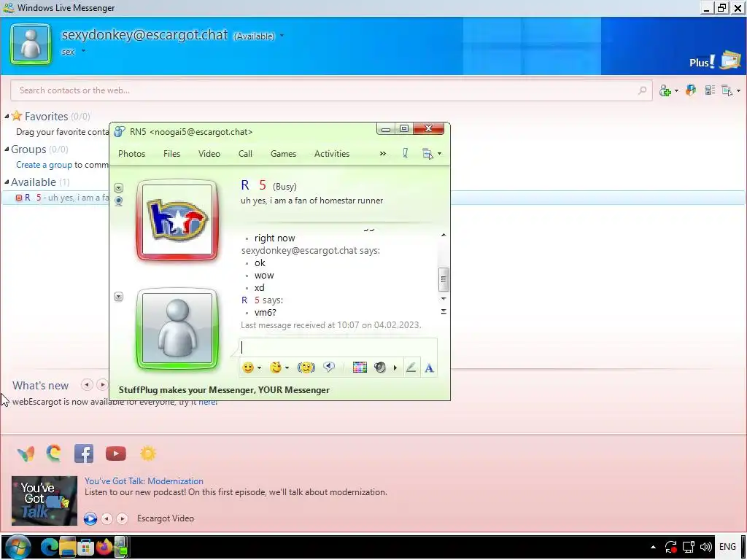Click the here link in What's new
The width and height of the screenshot is (747, 560).
[x=207, y=402]
